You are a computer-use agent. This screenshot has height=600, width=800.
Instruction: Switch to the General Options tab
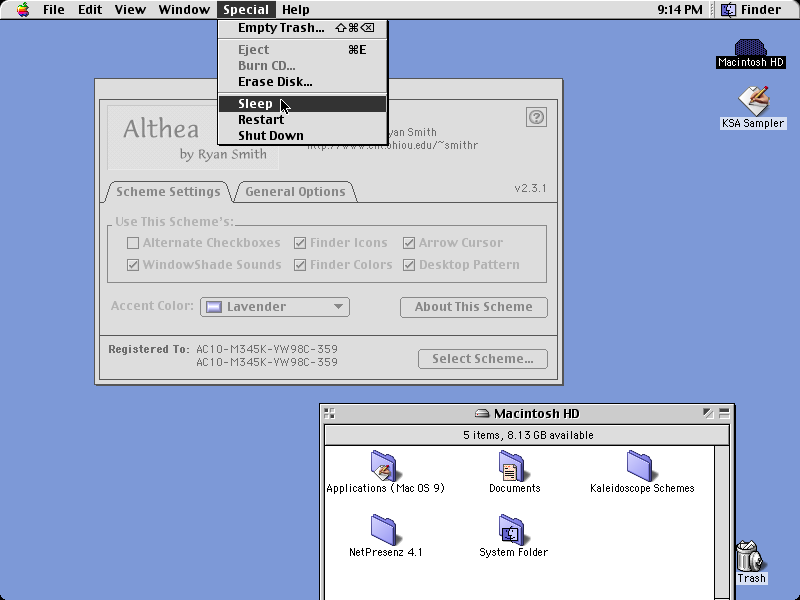[295, 192]
